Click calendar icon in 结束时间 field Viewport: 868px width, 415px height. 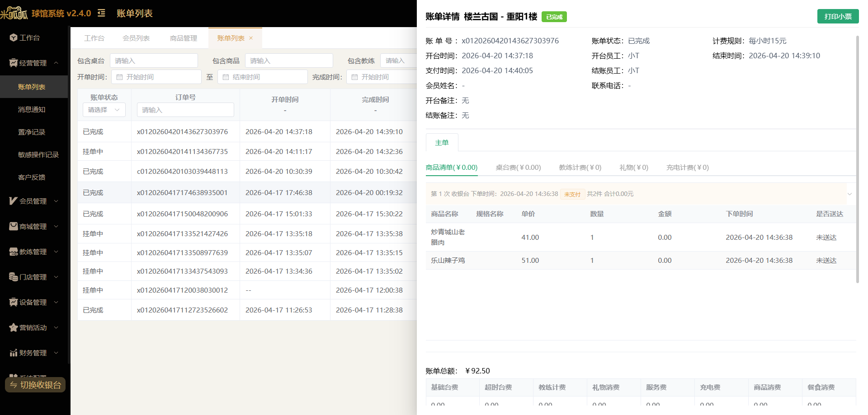point(226,77)
